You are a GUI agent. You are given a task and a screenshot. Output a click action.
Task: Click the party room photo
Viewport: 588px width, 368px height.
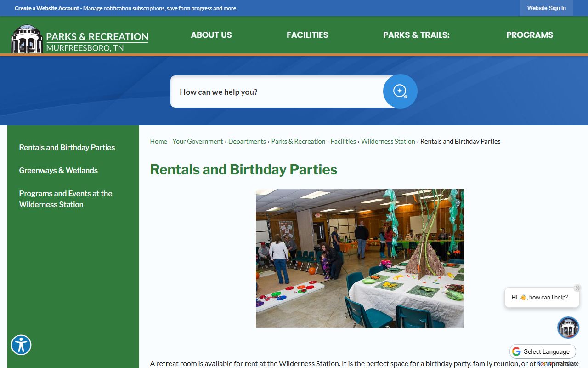[360, 258]
